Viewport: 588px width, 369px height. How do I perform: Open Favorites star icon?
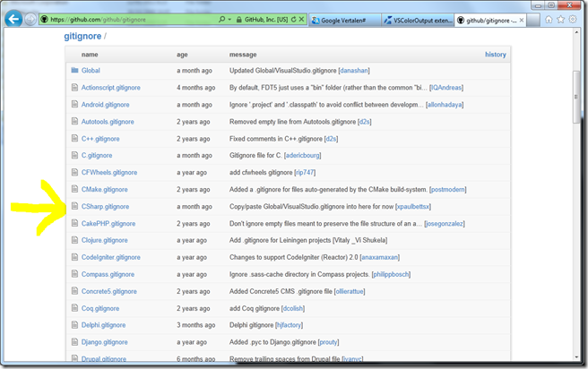tap(560, 20)
